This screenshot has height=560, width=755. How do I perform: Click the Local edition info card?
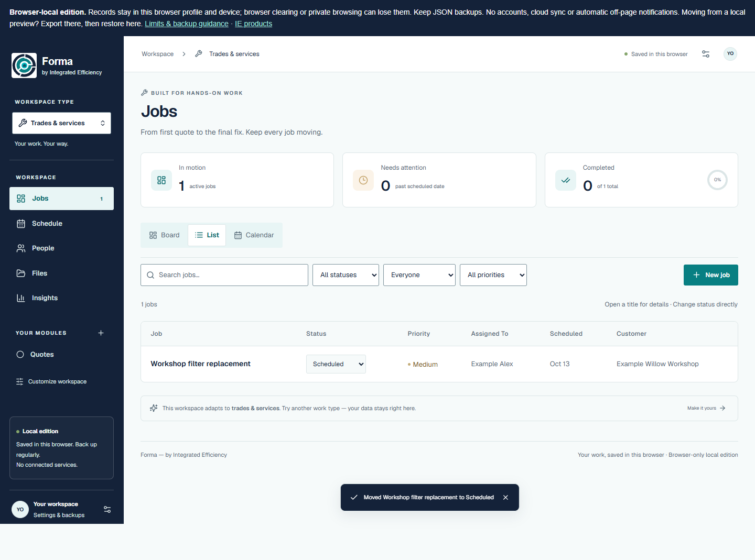click(x=61, y=448)
